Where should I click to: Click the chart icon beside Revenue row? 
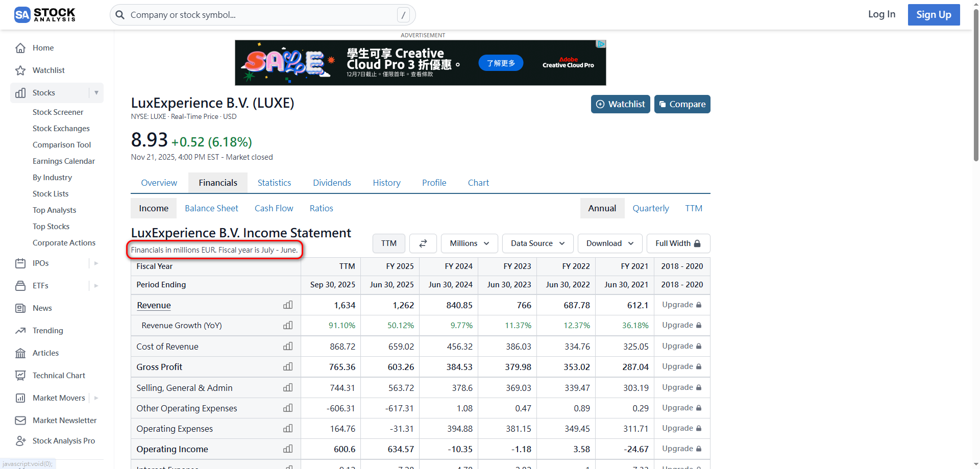point(288,305)
